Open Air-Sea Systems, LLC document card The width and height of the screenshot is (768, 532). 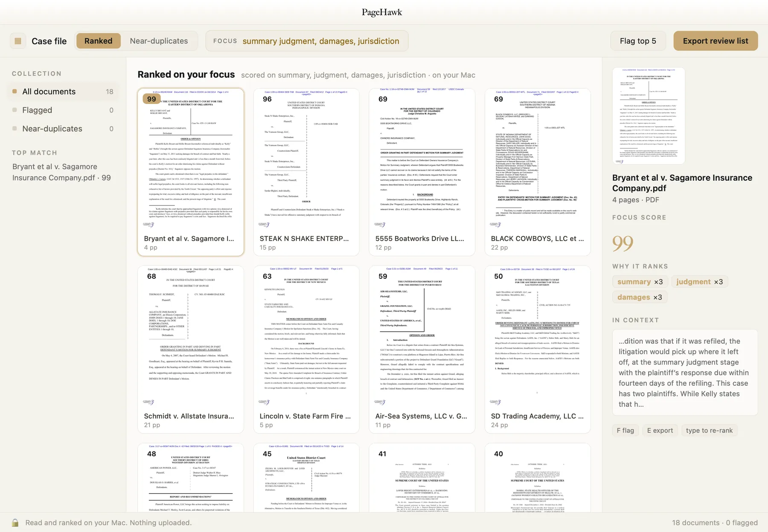pos(422,350)
